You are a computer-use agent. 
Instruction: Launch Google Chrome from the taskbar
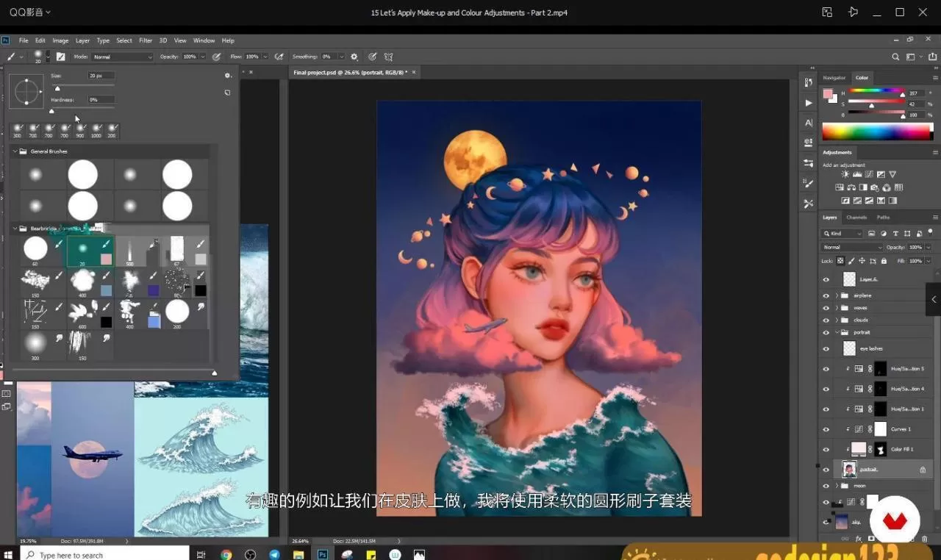click(x=226, y=554)
